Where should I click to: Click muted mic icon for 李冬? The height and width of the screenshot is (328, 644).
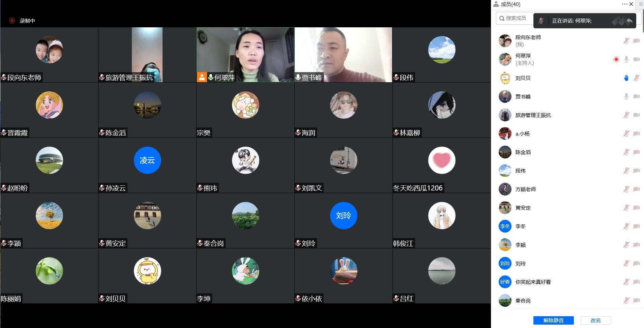626,226
